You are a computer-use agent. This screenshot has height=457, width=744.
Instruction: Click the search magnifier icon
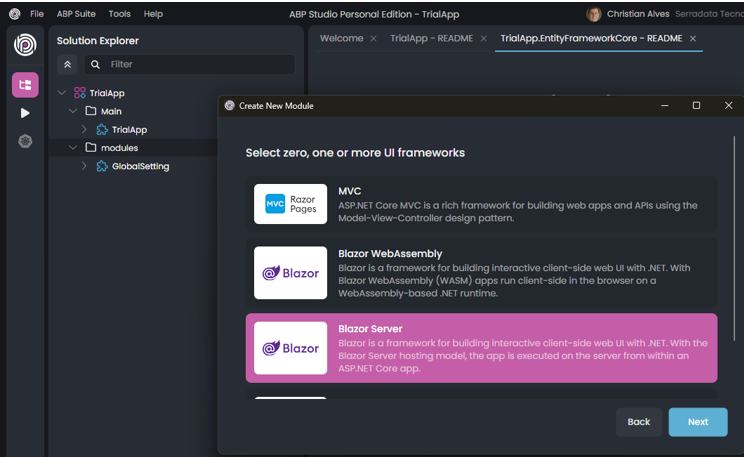coord(95,64)
